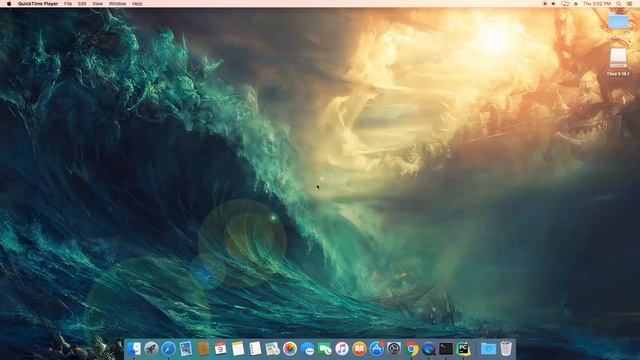Open the App Store icon in Dock
Image resolution: width=640 pixels, height=360 pixels.
pos(377,349)
